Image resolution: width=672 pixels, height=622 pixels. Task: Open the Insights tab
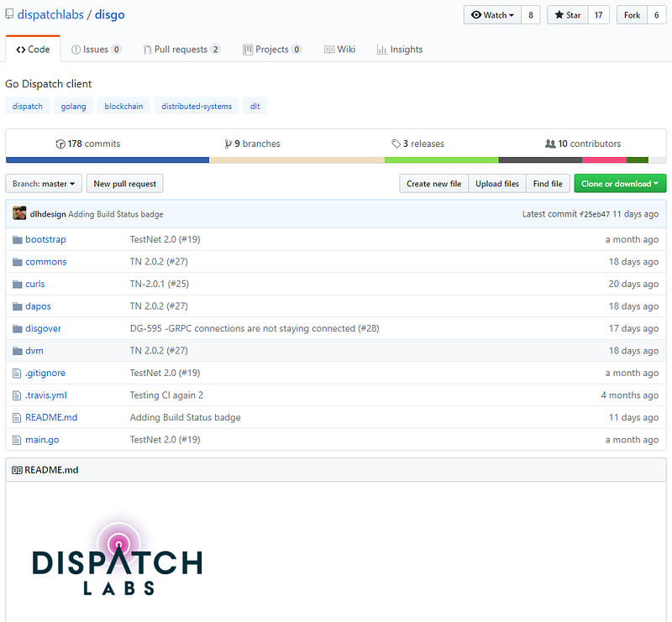point(400,50)
